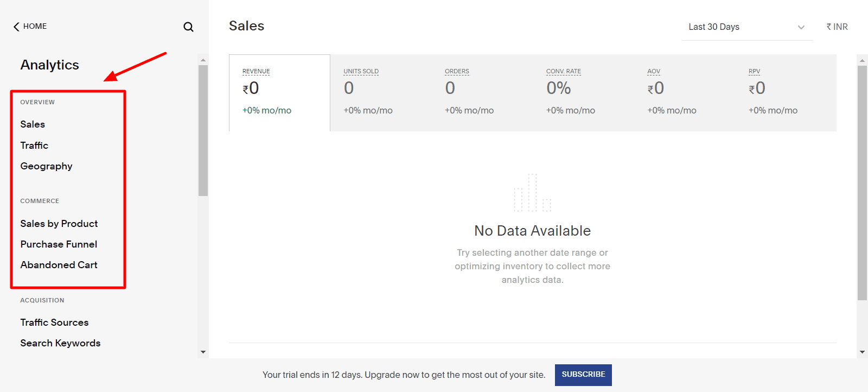The width and height of the screenshot is (868, 392).
Task: Go to Sales by Product
Action: [x=59, y=224]
